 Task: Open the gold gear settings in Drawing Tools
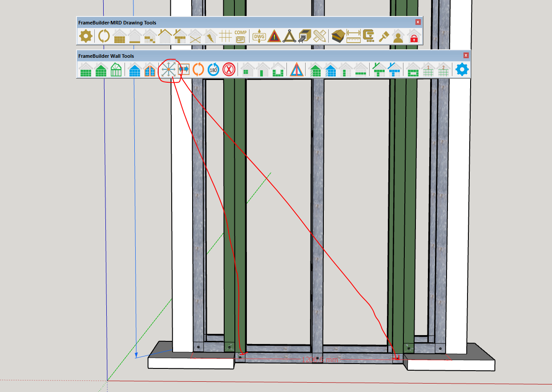click(x=85, y=36)
